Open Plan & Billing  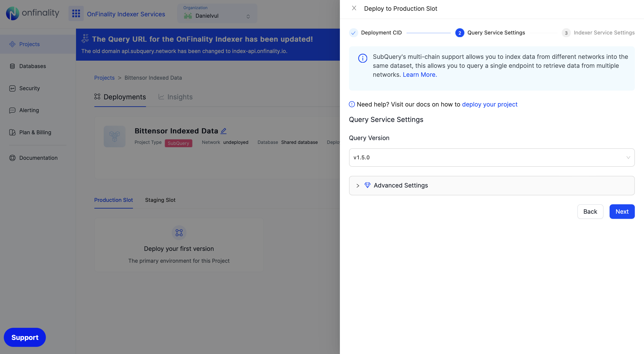pos(35,132)
